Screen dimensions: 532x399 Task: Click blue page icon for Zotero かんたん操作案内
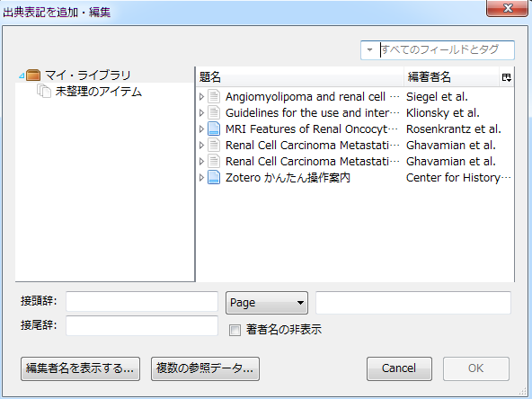tap(214, 177)
